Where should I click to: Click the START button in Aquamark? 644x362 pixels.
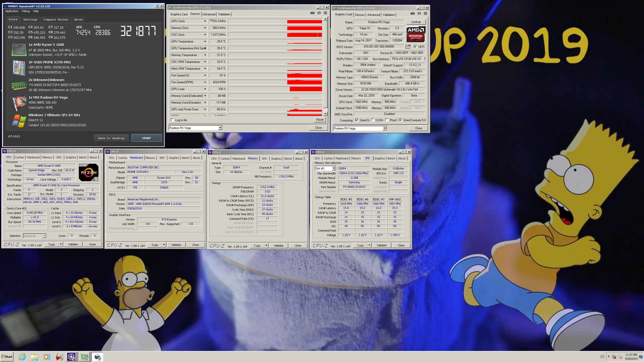[146, 138]
